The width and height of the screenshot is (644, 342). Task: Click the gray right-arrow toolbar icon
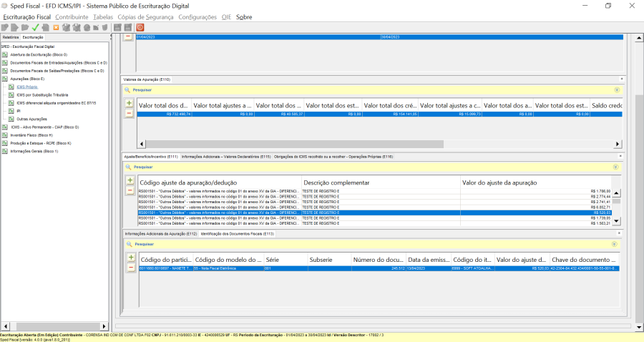pos(15,27)
